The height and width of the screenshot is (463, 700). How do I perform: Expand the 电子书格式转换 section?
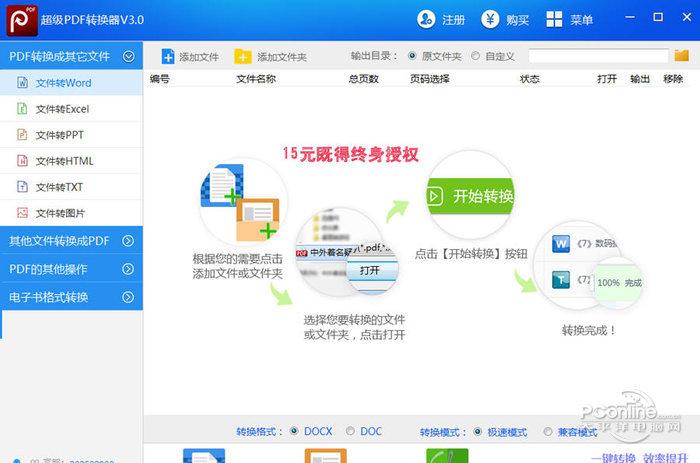point(71,297)
